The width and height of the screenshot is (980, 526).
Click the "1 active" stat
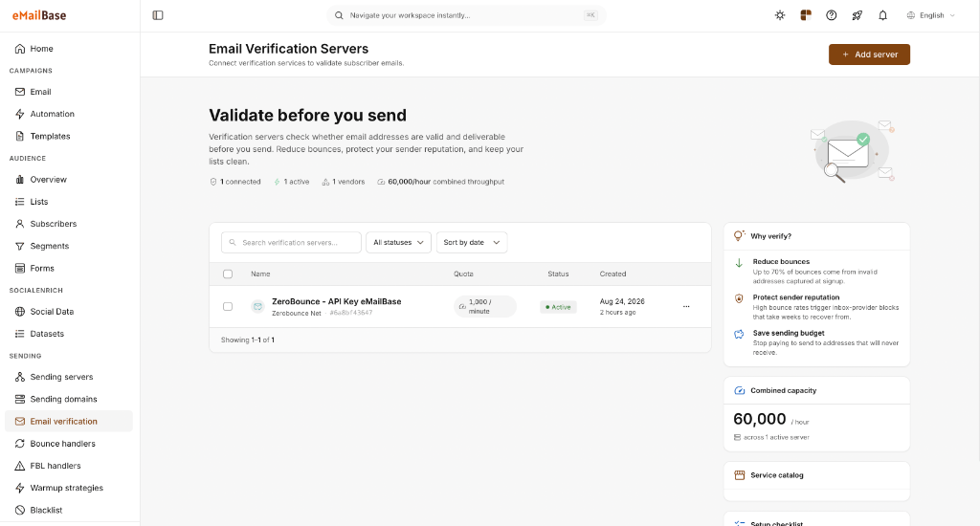pyautogui.click(x=291, y=182)
